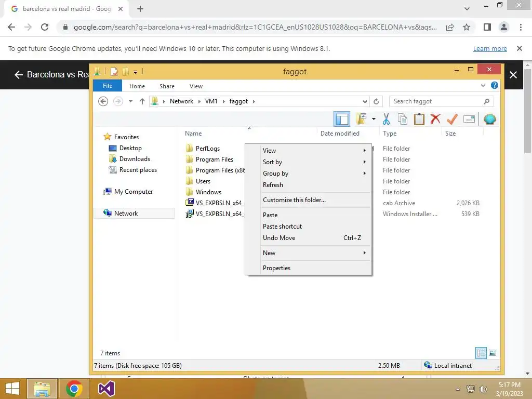The width and height of the screenshot is (532, 399).
Task: Open the File tab in Explorer
Action: click(108, 86)
